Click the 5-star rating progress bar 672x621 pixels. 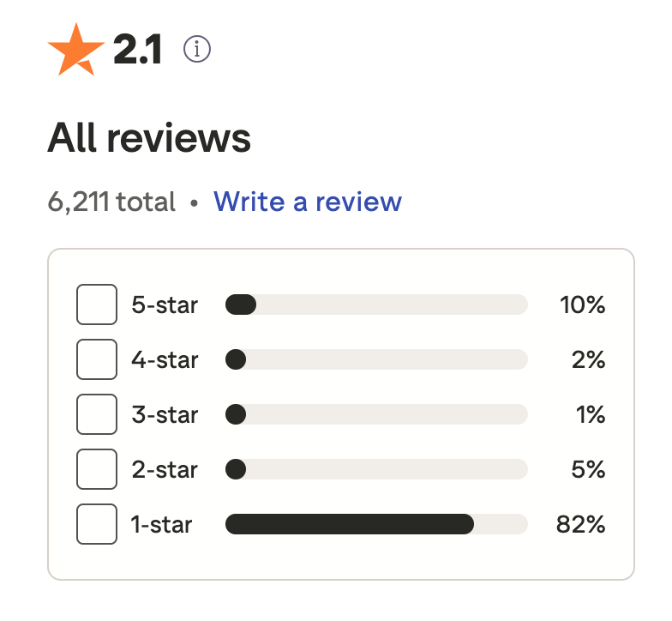[x=375, y=304]
